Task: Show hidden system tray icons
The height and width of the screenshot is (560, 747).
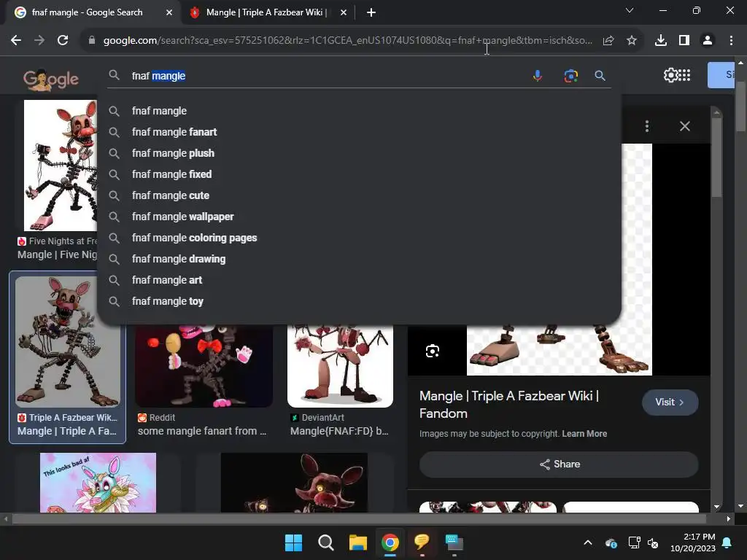Action: coord(588,542)
